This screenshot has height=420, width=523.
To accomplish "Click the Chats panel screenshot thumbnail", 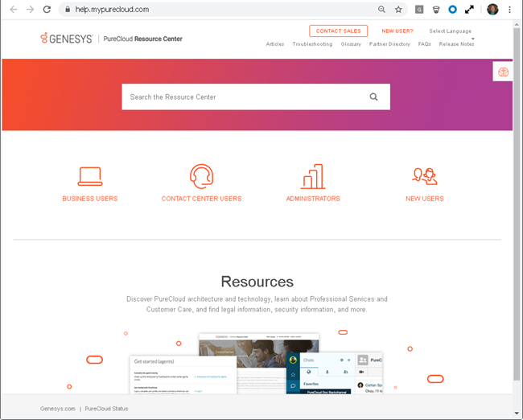I will [335, 373].
